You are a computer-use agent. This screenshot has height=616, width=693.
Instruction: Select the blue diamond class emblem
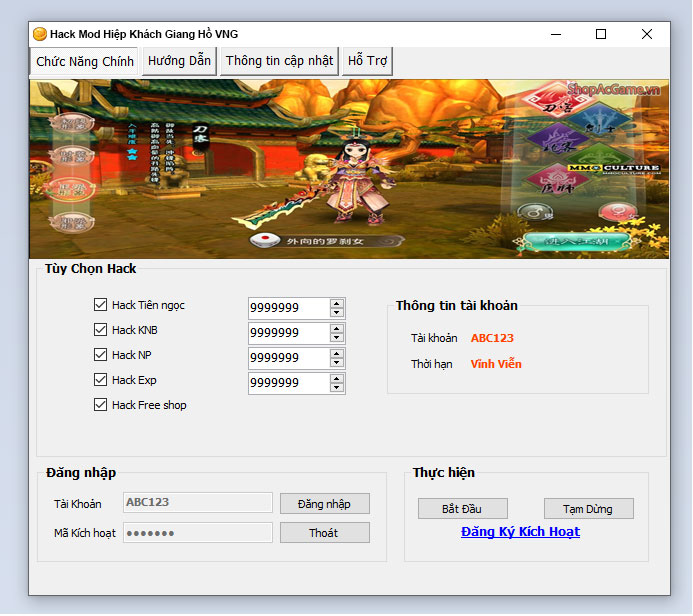tap(599, 119)
